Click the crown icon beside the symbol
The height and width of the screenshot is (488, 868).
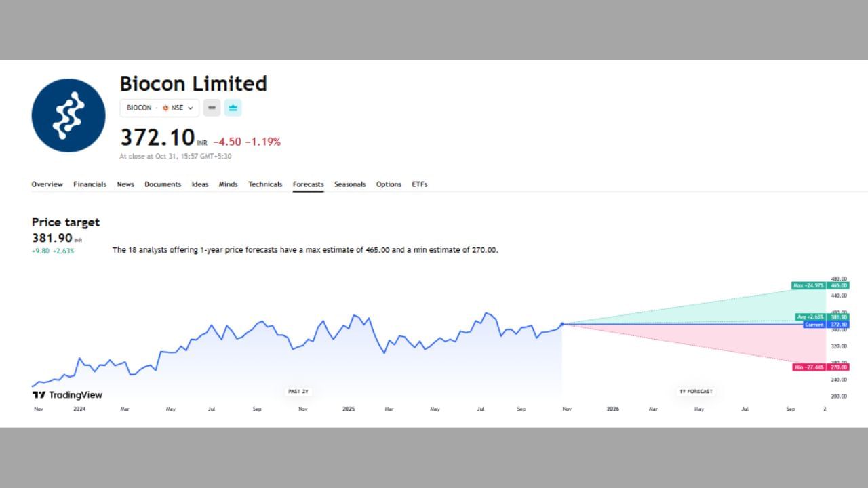coord(233,108)
